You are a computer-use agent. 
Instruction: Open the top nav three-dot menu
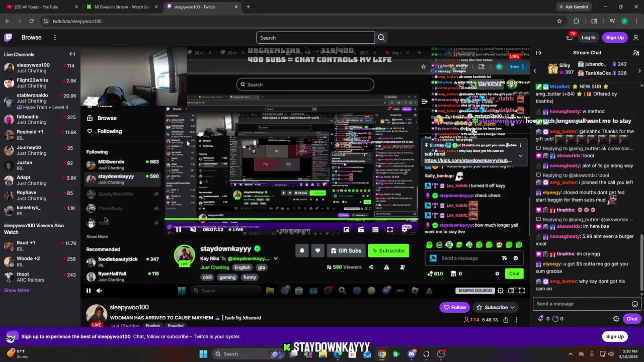coord(55,38)
